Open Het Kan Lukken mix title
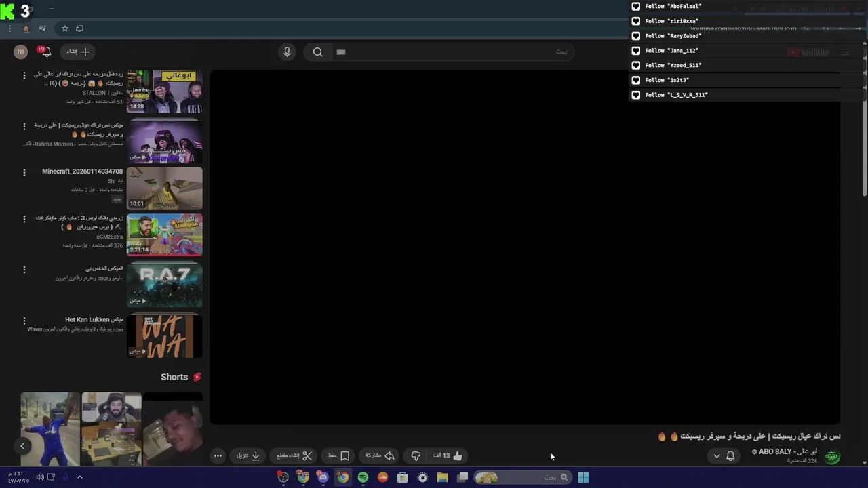This screenshot has height=488, width=868. coord(94,319)
